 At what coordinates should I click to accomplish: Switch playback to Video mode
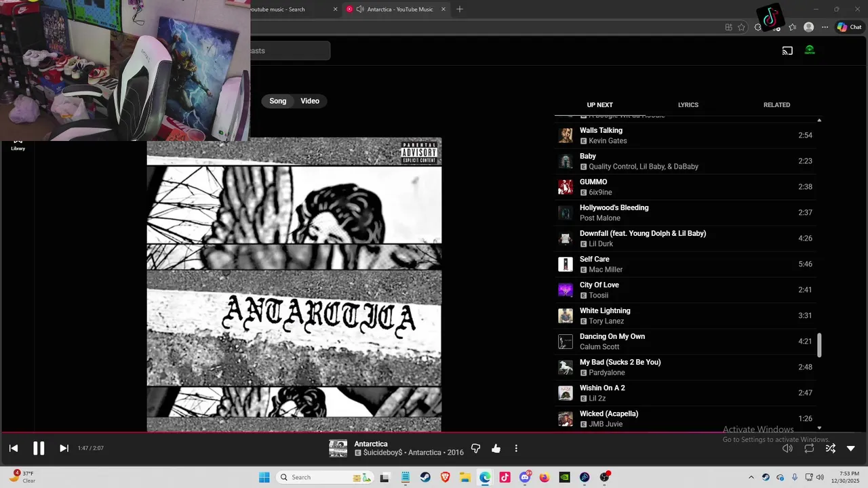[x=310, y=101]
